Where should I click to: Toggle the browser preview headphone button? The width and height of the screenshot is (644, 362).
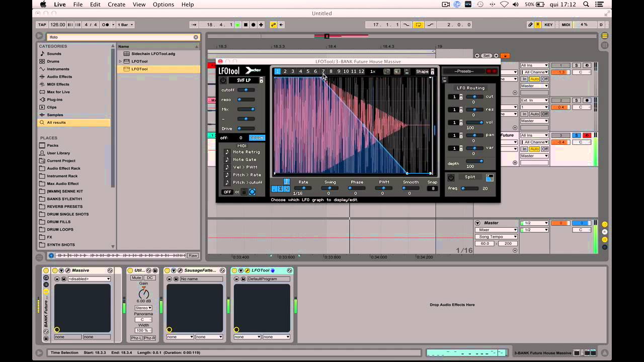tap(51, 255)
